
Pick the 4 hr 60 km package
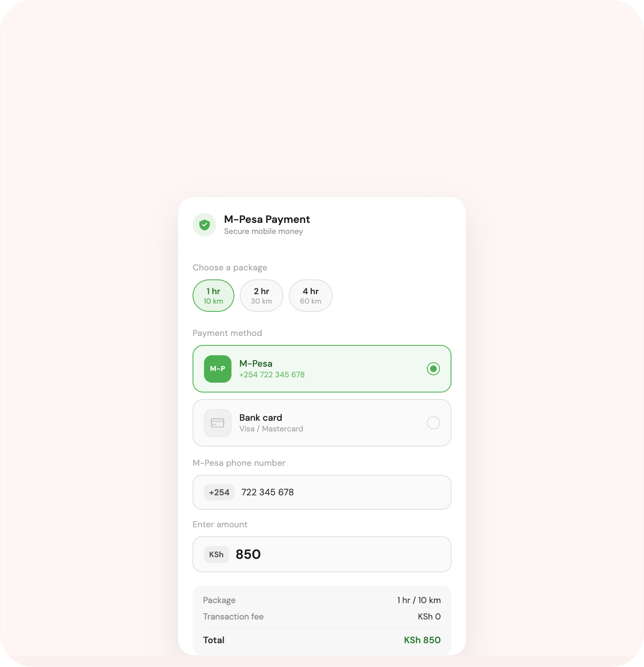(311, 296)
